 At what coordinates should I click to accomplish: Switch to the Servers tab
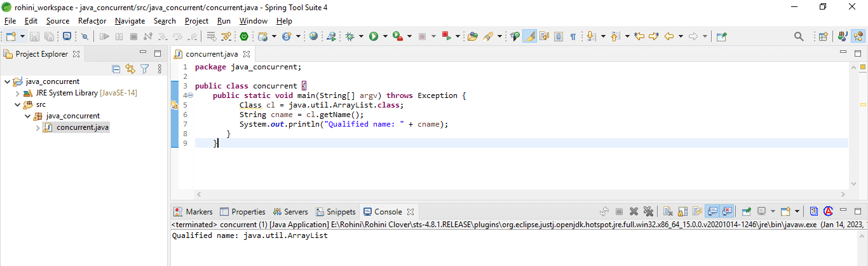[290, 211]
